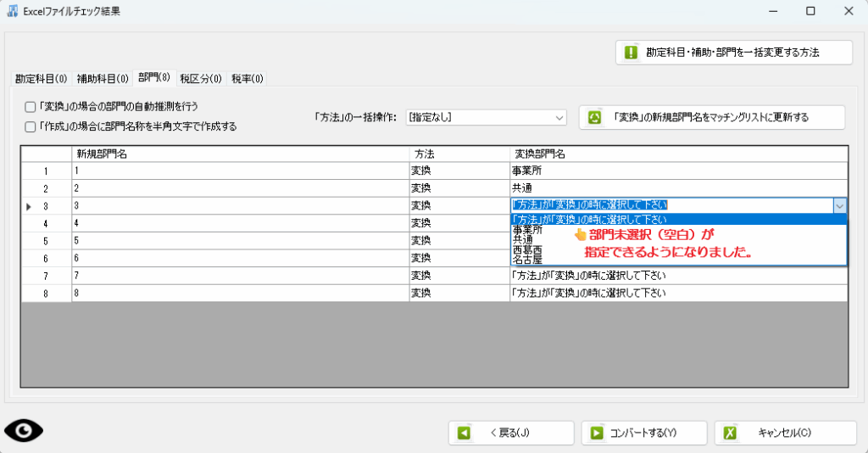
Task: Enable half-width characters for 作成 department names
Action: click(31, 126)
